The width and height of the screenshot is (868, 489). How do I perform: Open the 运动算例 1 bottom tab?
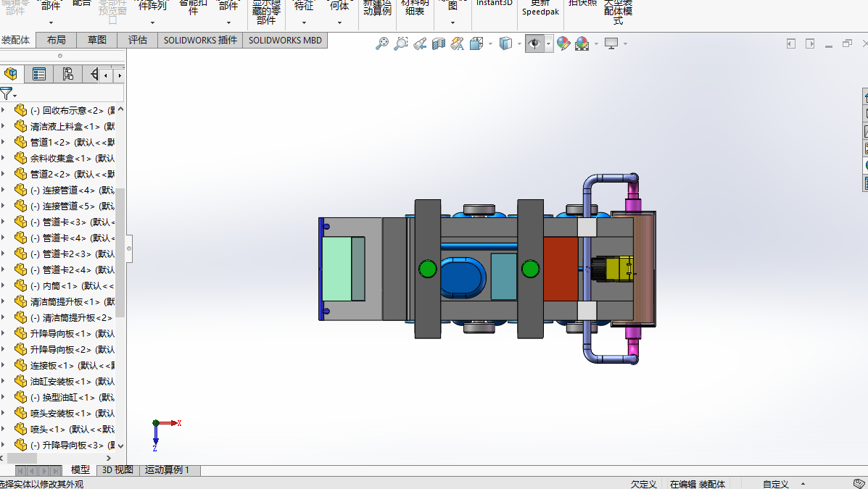167,470
